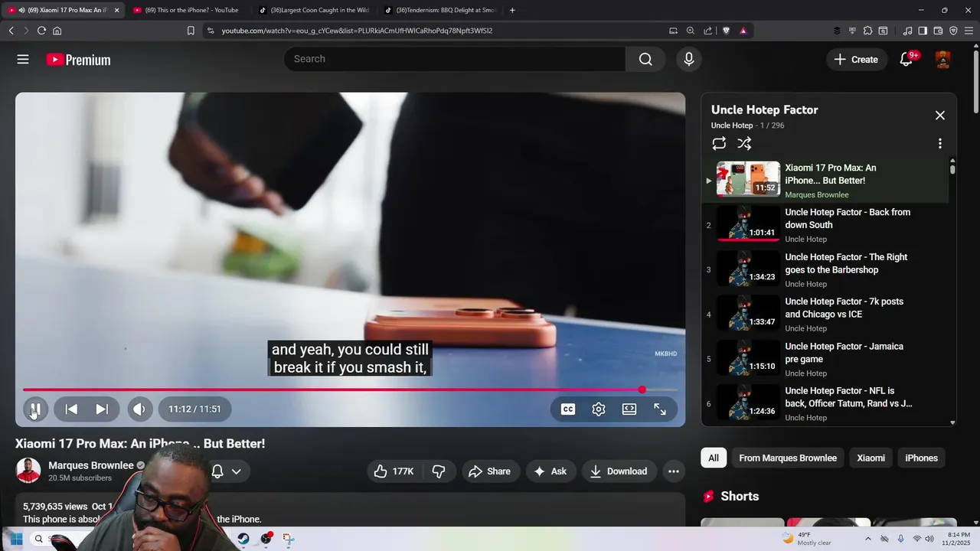Image resolution: width=980 pixels, height=551 pixels.
Task: Play Uncle Hotep Factor - Jamaica pre game
Action: pyautogui.click(x=825, y=359)
